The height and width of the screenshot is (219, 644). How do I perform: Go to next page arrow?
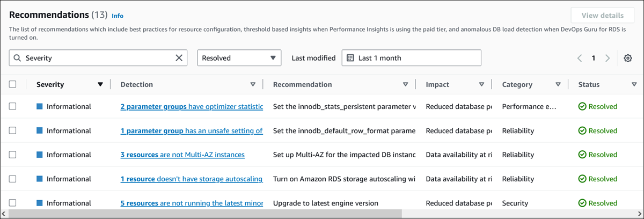(608, 58)
